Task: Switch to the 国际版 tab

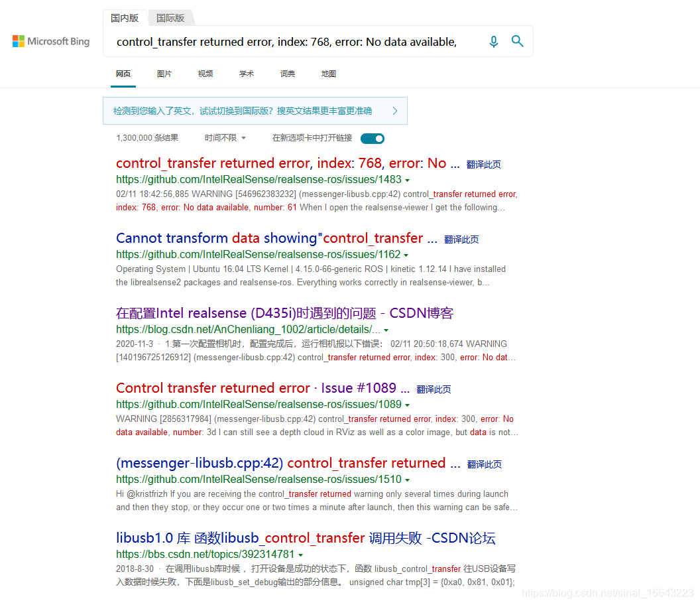Action: [170, 18]
